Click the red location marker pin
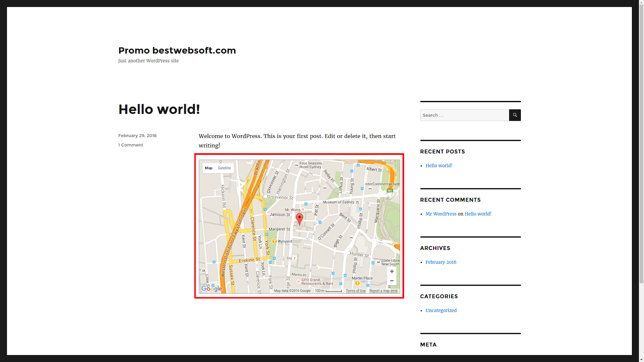 pyautogui.click(x=299, y=219)
